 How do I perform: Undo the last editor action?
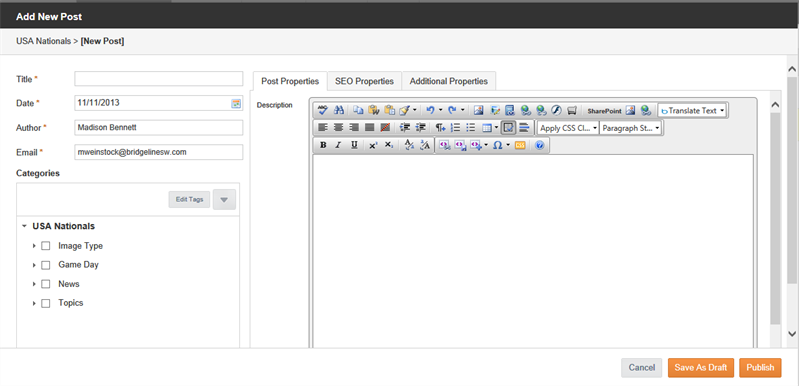(x=430, y=110)
